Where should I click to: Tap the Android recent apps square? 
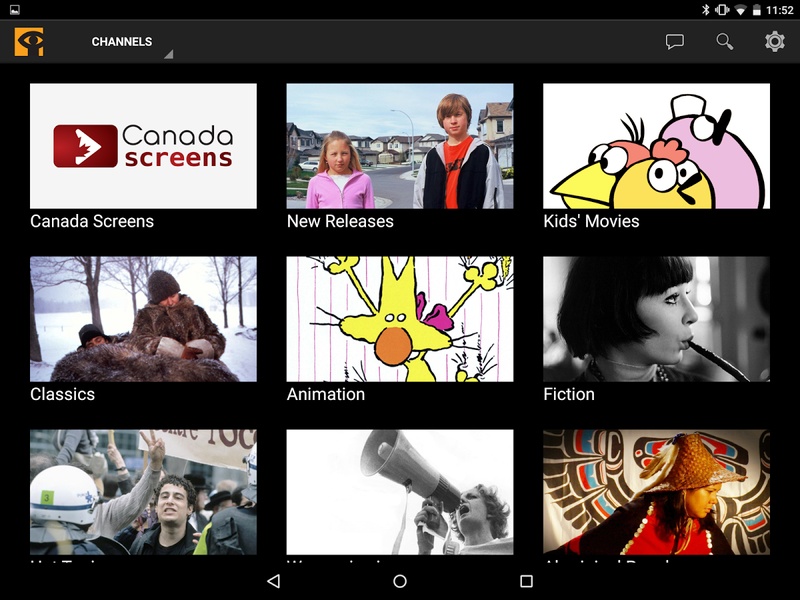click(526, 581)
